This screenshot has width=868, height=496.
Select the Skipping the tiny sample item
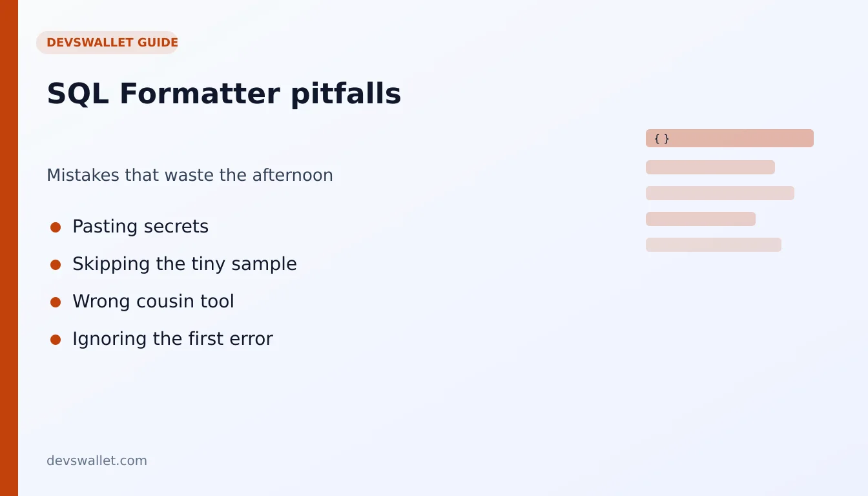185,264
